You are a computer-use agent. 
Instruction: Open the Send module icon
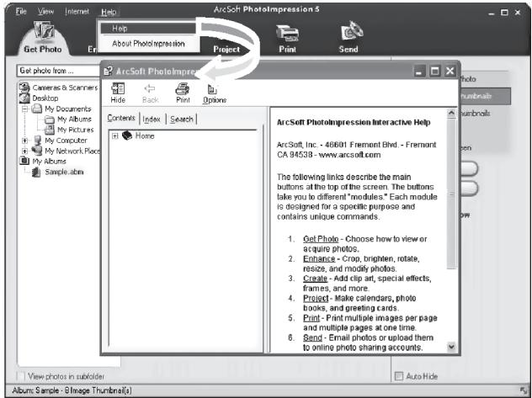tap(352, 32)
